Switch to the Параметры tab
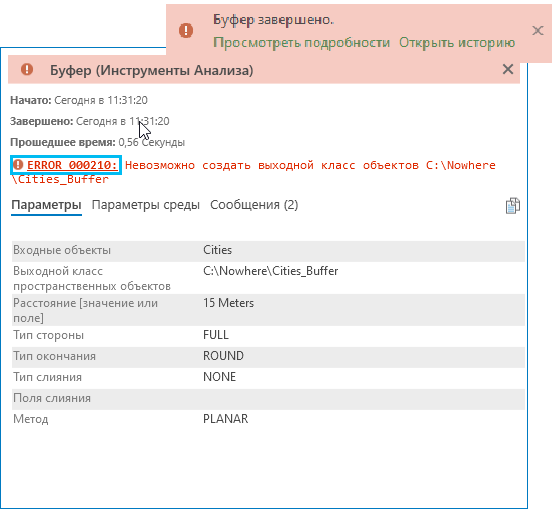 (x=46, y=205)
